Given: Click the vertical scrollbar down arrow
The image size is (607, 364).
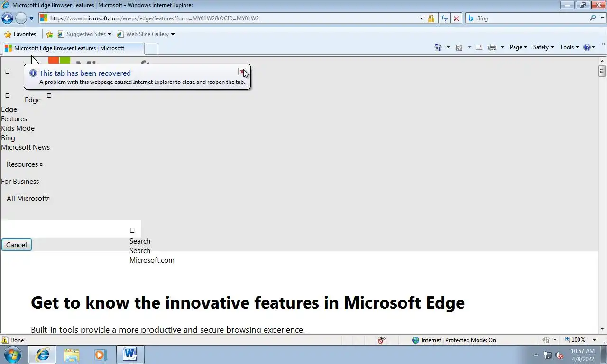Looking at the screenshot, I should pyautogui.click(x=602, y=329).
